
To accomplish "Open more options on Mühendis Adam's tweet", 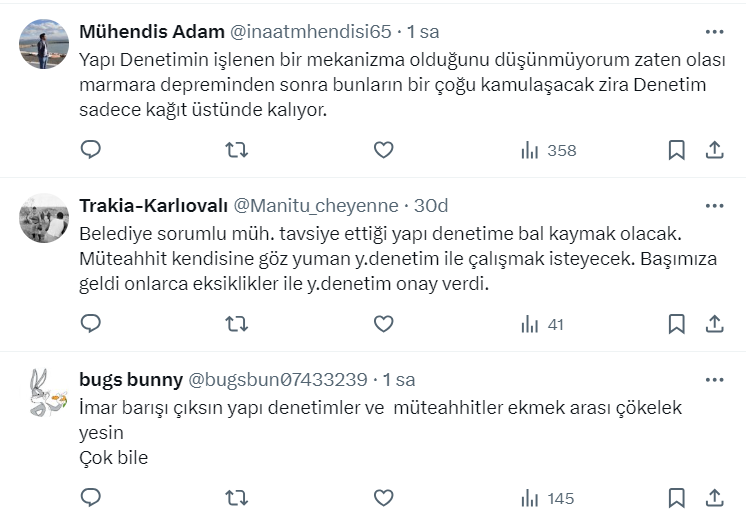I will (714, 32).
